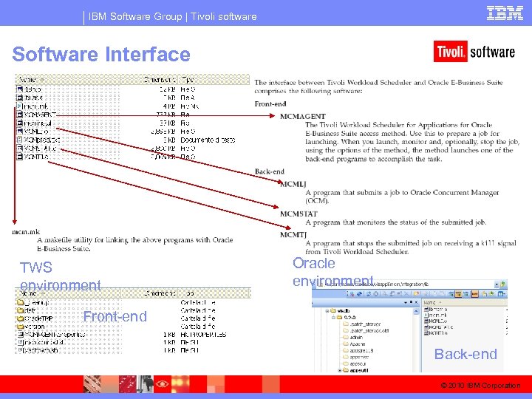Collapse the visdb tree node

click(x=327, y=311)
